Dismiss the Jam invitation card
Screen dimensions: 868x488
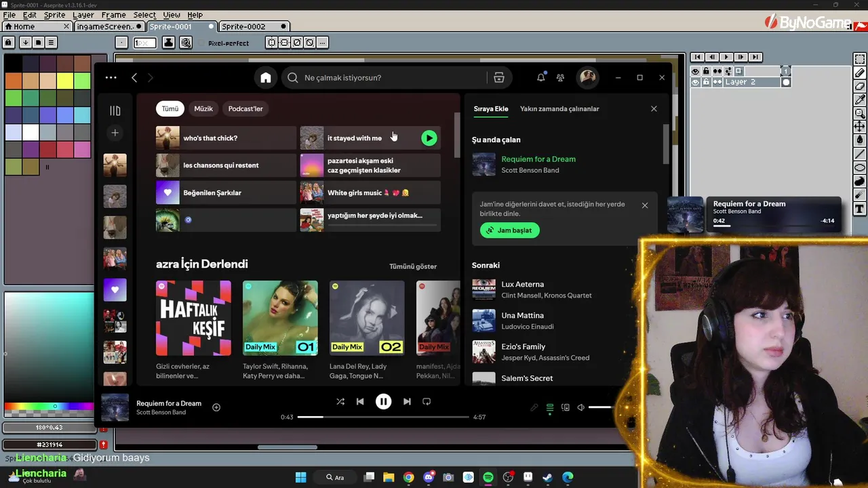(x=645, y=205)
